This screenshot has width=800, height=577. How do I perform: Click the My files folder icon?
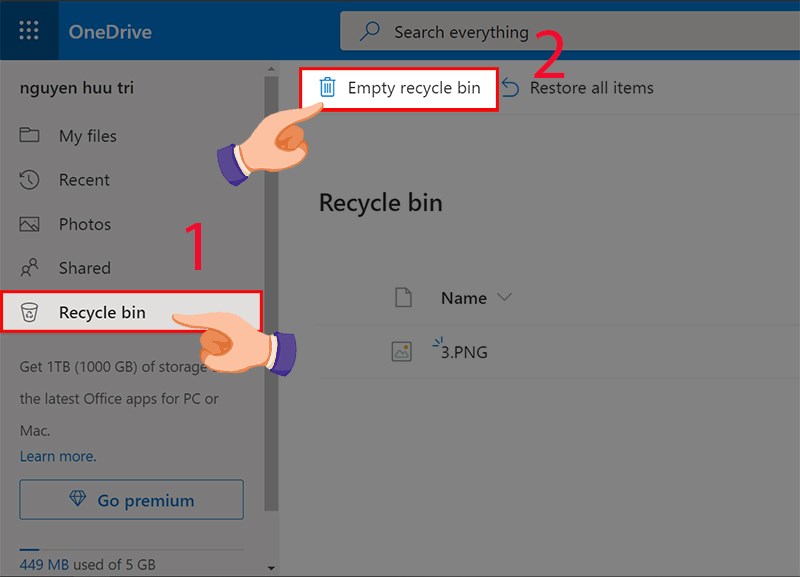tap(29, 135)
